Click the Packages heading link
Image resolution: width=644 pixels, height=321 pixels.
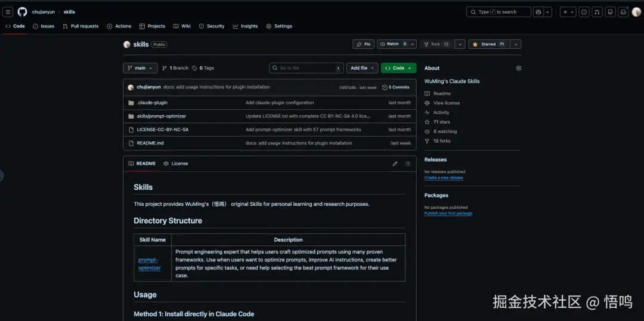pyautogui.click(x=436, y=196)
